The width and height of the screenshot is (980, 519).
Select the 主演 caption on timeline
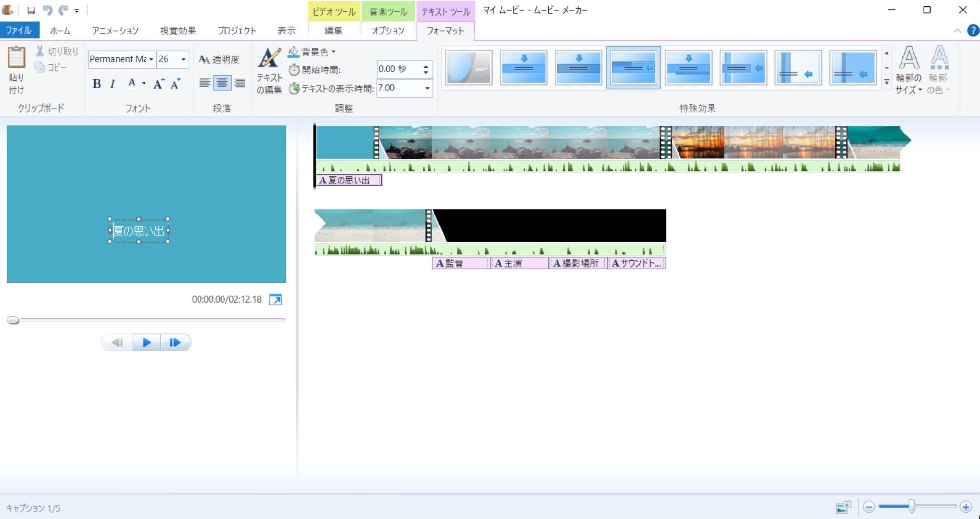tap(519, 263)
